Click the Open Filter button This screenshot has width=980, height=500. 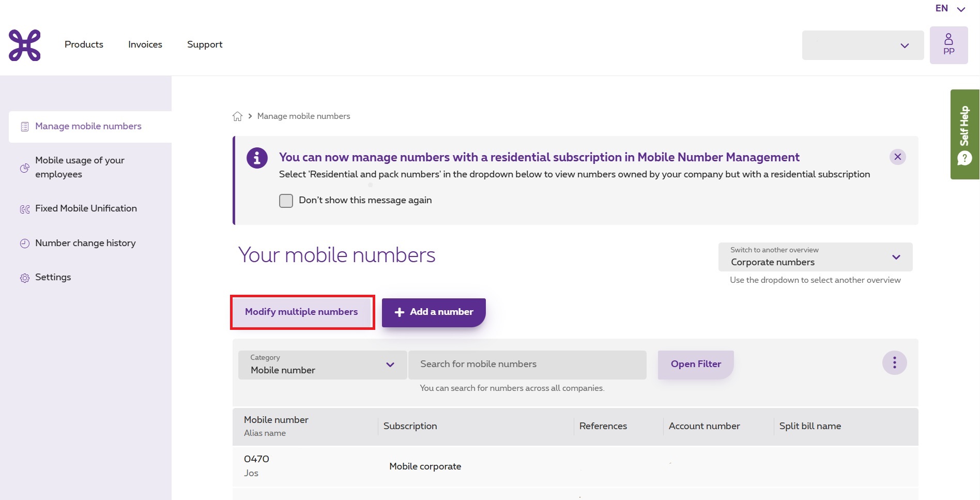[x=695, y=365]
